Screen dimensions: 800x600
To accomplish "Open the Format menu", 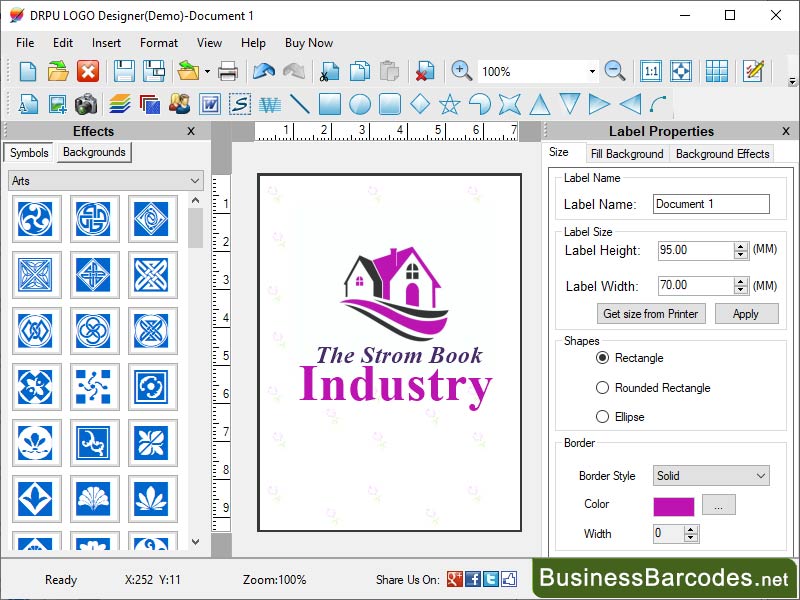I will [x=158, y=43].
